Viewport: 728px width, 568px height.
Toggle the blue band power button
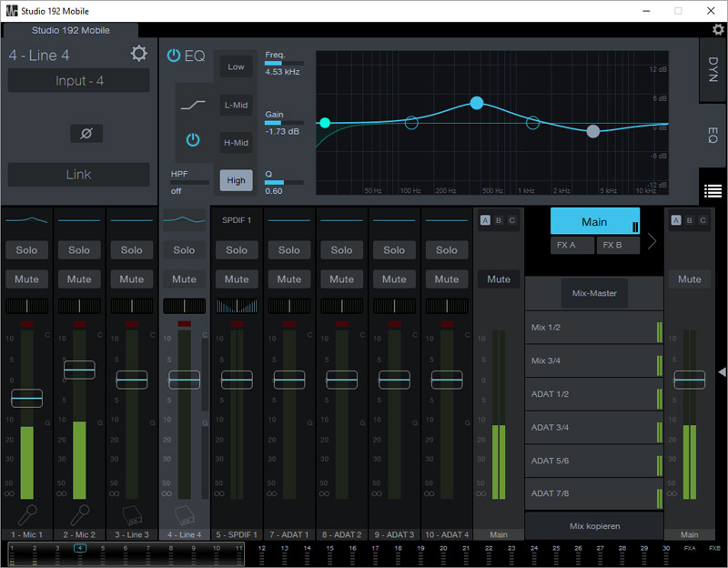(192, 139)
